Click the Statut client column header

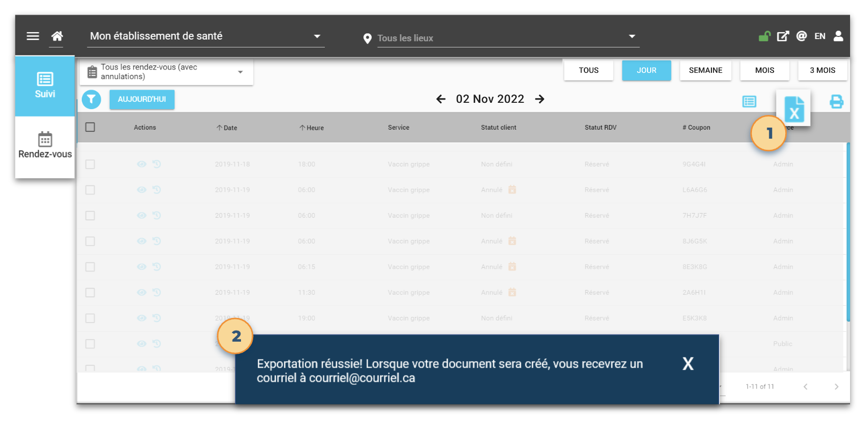click(x=498, y=128)
